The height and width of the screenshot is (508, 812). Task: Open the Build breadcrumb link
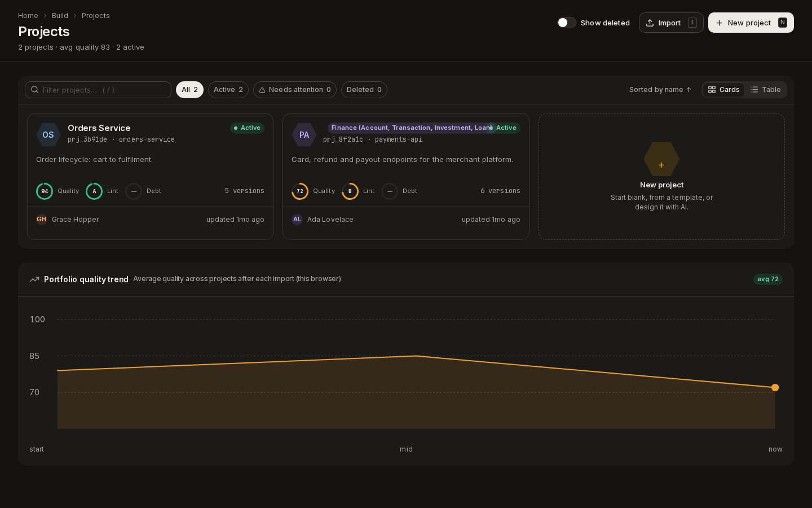tap(60, 16)
